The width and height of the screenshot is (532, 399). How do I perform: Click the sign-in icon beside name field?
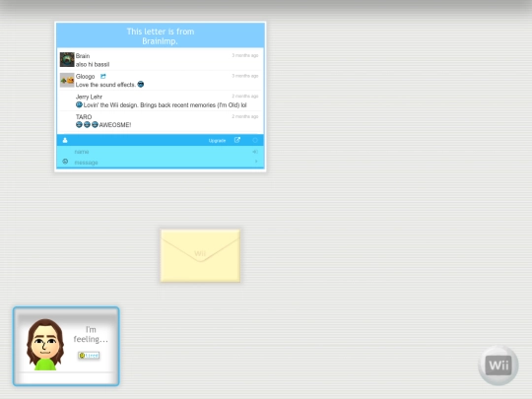[255, 152]
